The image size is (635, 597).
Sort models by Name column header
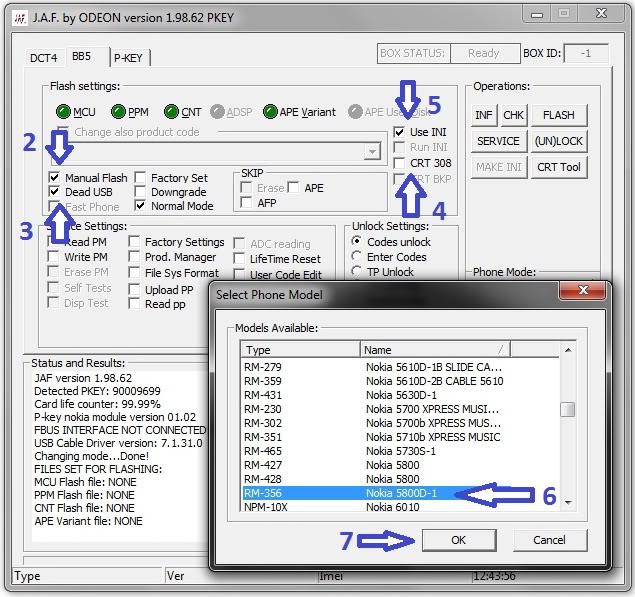point(435,350)
